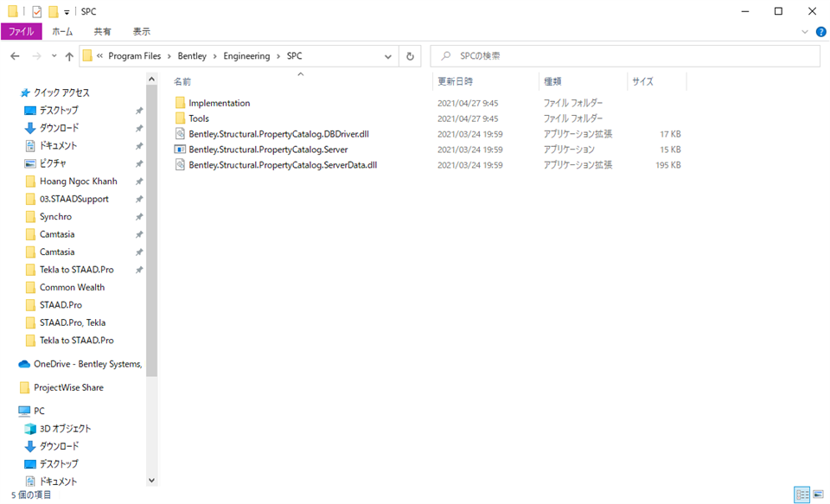Select Bentley in the address path
The image size is (830, 504).
click(x=192, y=56)
